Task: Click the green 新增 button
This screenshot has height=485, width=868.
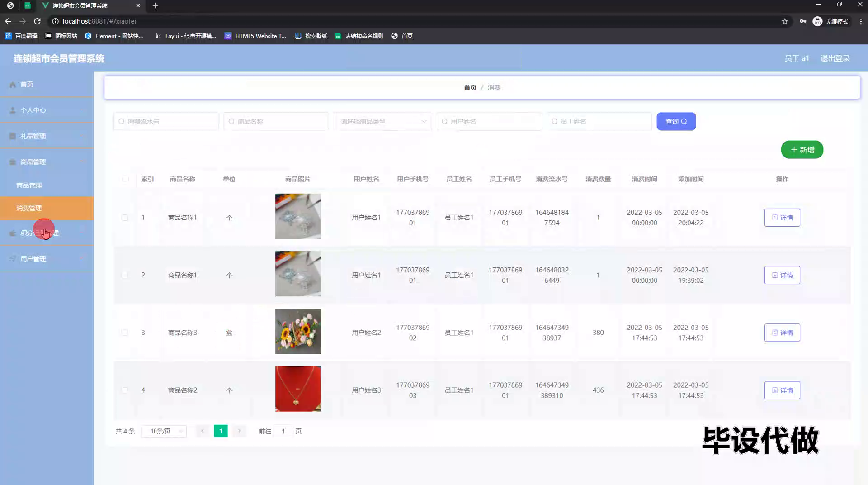Action: (x=802, y=150)
